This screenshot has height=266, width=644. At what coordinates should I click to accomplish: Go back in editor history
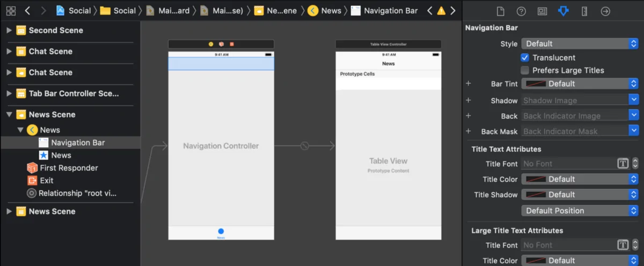point(27,11)
